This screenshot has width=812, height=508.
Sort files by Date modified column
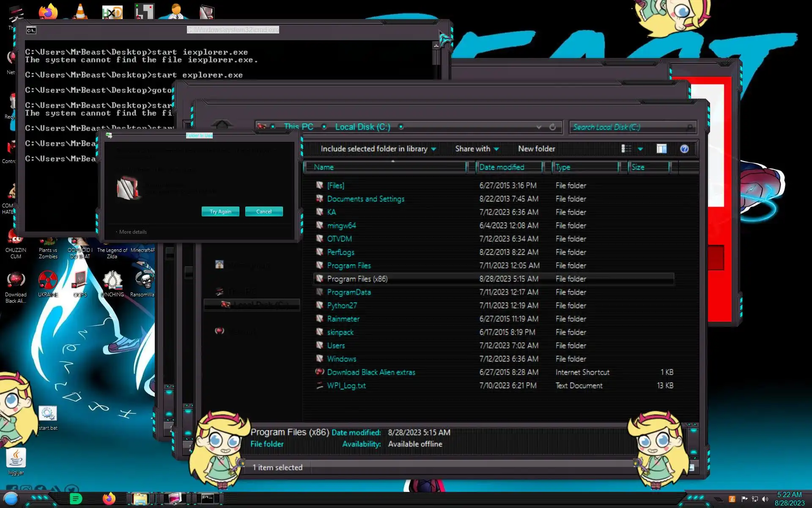502,167
